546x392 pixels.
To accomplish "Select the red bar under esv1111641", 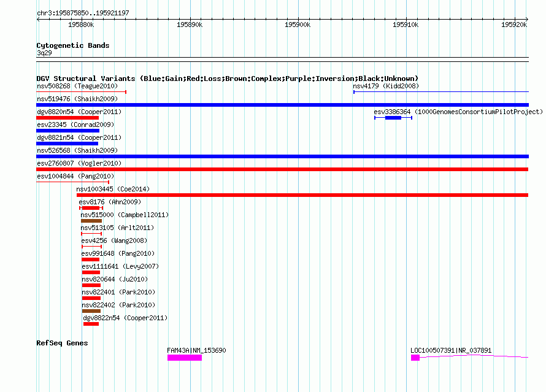I will tap(91, 272).
